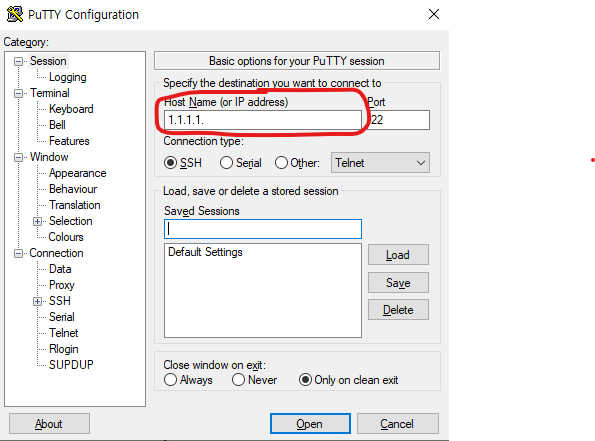Open the Proxy settings category
This screenshot has height=441, width=595.
[62, 285]
